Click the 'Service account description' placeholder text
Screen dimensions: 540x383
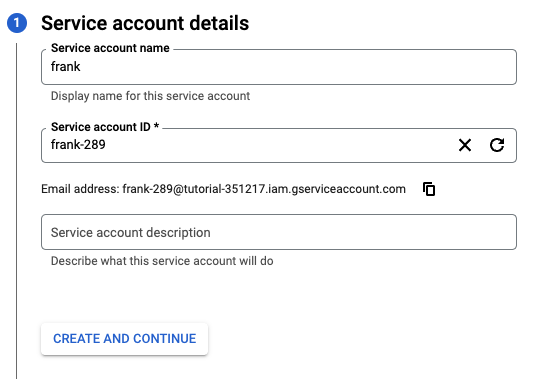pos(131,232)
